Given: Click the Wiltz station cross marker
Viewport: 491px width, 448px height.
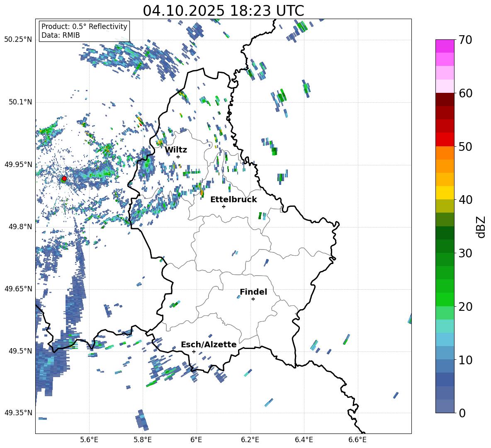Looking at the screenshot, I should coord(178,157).
